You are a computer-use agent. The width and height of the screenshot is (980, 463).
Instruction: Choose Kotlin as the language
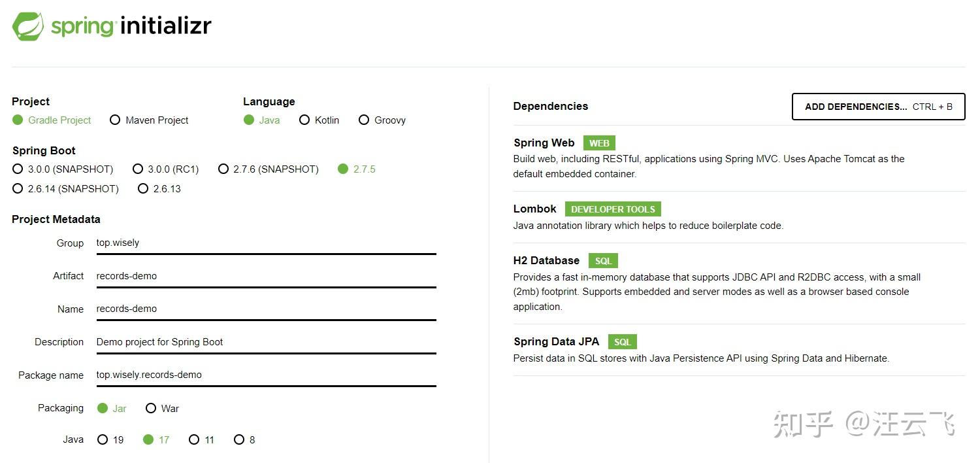coord(304,120)
